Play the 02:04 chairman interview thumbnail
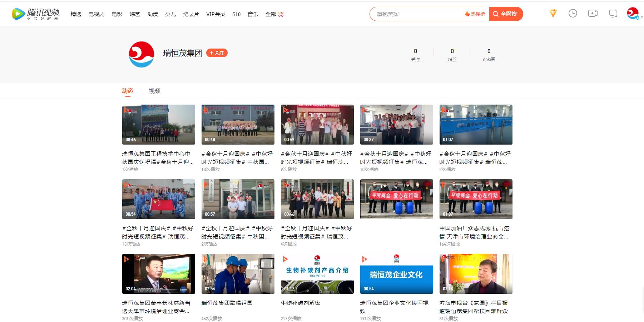Viewport: 644px width, 322px height. (x=159, y=274)
